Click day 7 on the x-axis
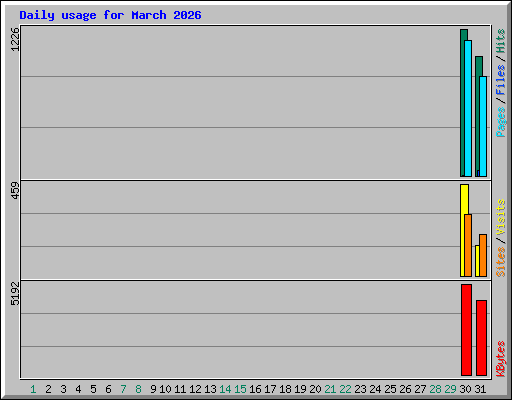Screen dimensions: 512x400 click(123, 389)
